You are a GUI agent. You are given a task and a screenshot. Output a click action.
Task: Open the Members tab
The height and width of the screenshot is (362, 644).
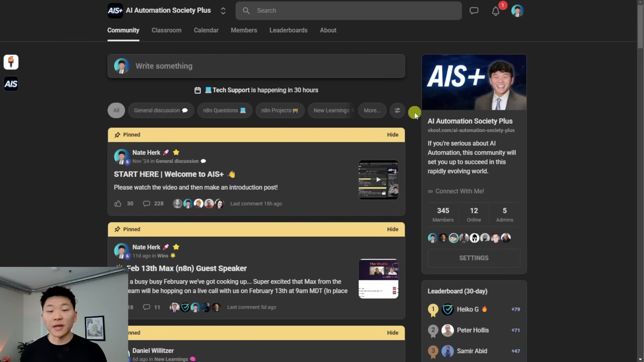[244, 30]
